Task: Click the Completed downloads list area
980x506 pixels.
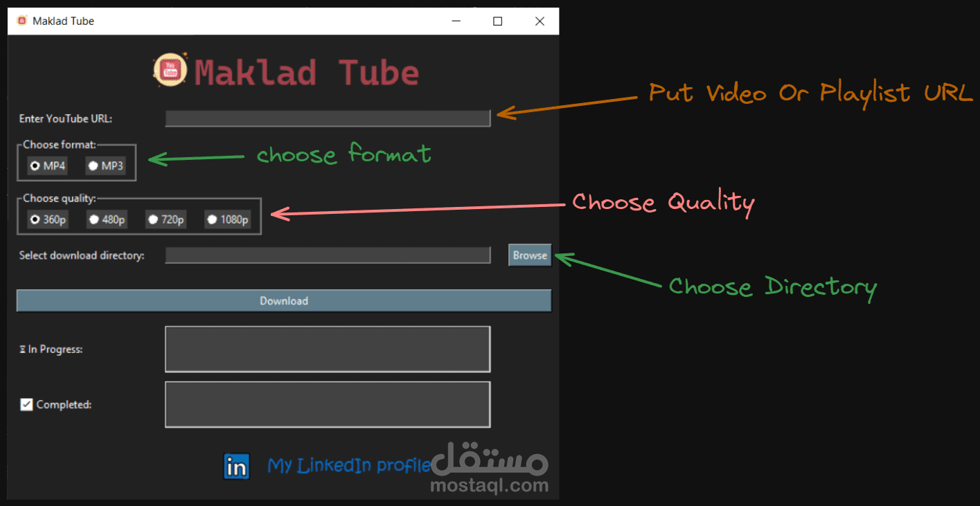Action: (327, 404)
